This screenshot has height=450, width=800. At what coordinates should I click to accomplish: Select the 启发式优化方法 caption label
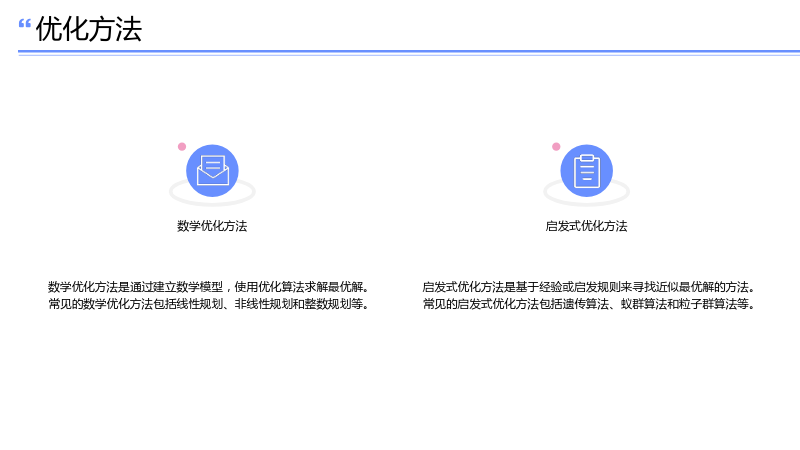coord(587,226)
